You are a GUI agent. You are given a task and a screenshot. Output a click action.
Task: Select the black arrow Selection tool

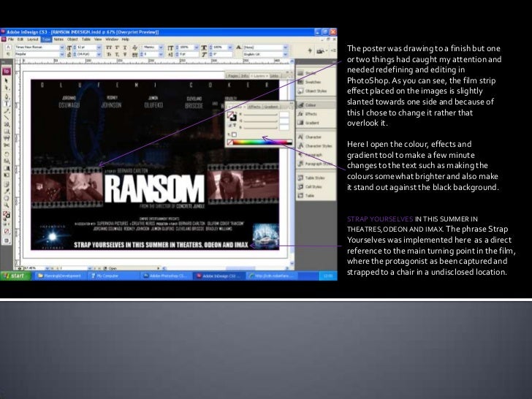(x=7, y=81)
